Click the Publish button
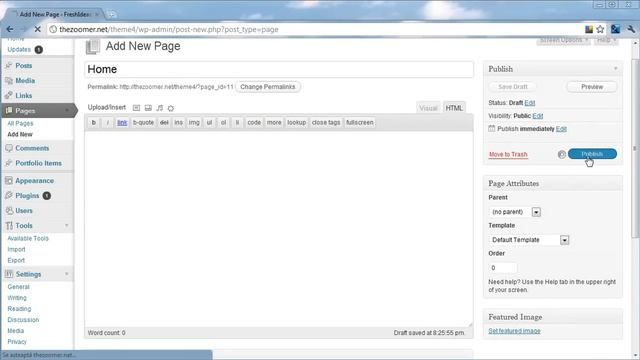Screen dimensions: 640x360 592,154
